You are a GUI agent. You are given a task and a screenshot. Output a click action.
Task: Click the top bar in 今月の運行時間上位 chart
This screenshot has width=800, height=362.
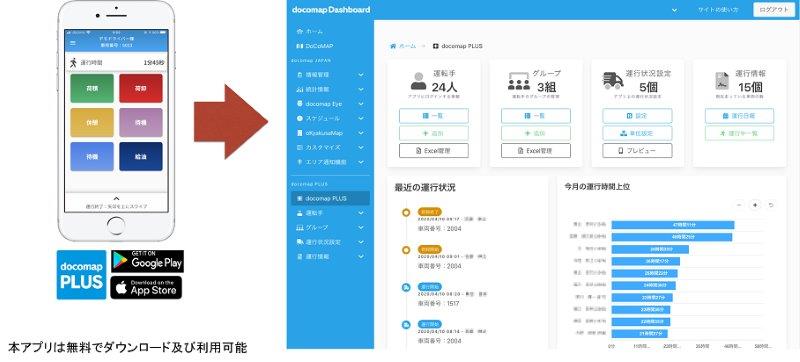click(672, 225)
